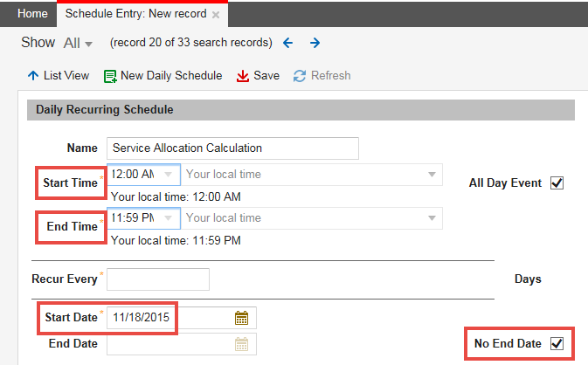This screenshot has height=365, width=588.
Task: Click the Save download-arrow icon
Action: (x=243, y=76)
